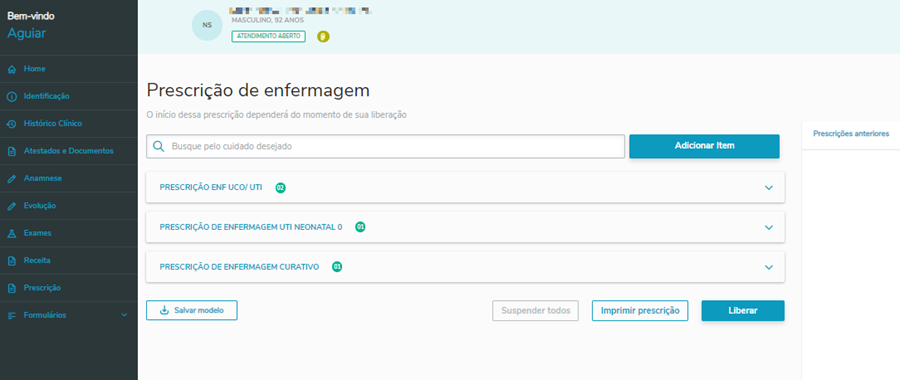The width and height of the screenshot is (900, 380).
Task: Expand the Formulários submenu arrow
Action: point(125,315)
